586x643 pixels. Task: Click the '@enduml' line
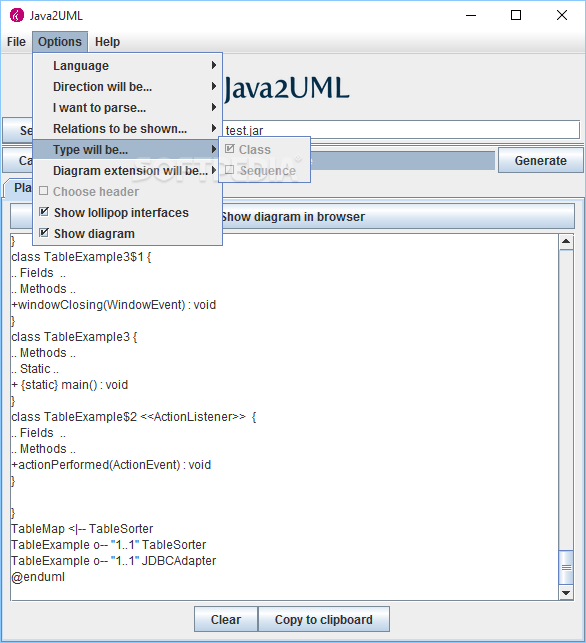pyautogui.click(x=38, y=577)
